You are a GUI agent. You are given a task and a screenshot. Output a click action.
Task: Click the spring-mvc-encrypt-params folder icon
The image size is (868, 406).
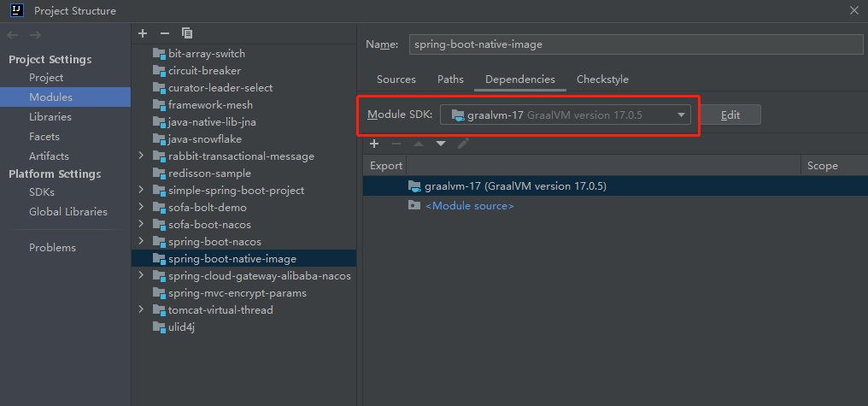coord(159,293)
